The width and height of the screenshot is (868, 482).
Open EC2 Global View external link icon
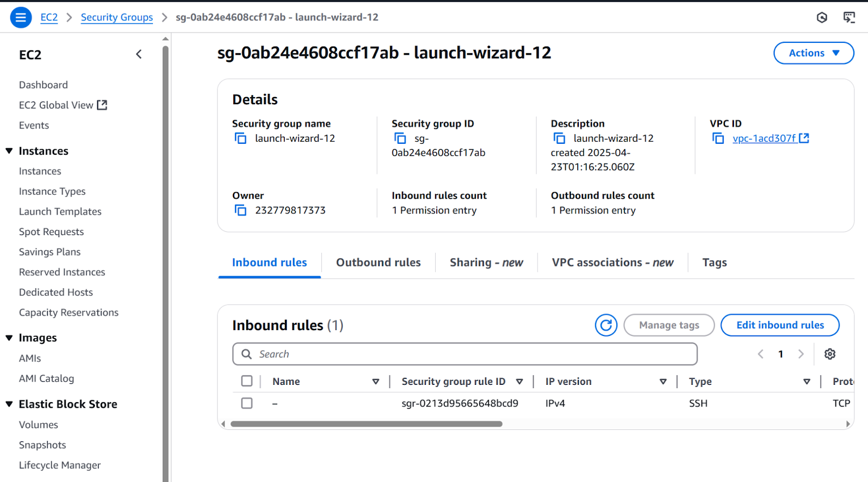pos(102,105)
